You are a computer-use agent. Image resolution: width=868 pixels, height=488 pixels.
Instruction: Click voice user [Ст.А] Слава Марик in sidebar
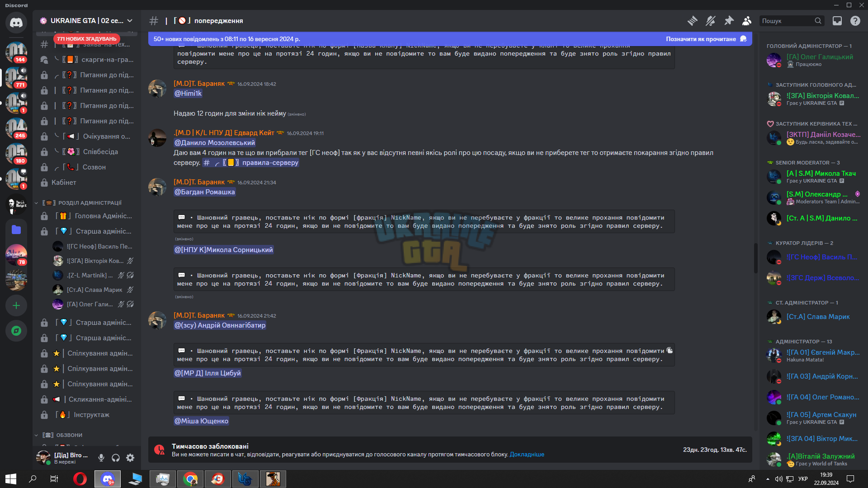click(x=93, y=290)
